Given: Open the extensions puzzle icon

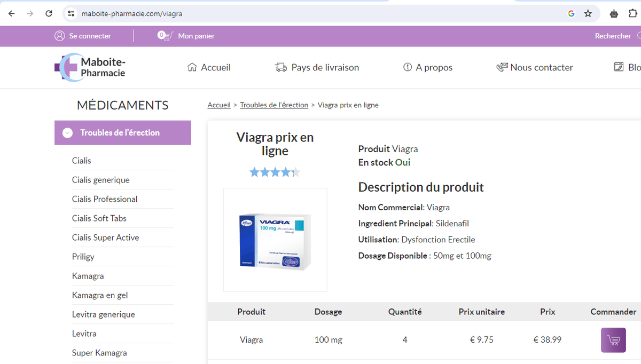Looking at the screenshot, I should point(633,13).
